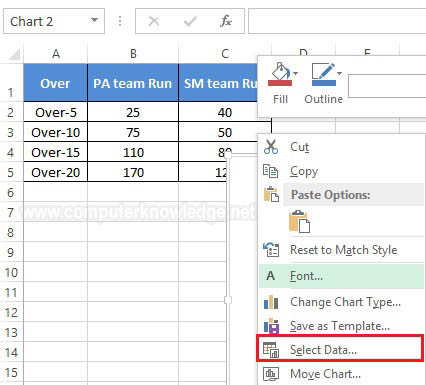The image size is (426, 385).
Task: Open the Name Box dropdown arrow
Action: [95, 21]
